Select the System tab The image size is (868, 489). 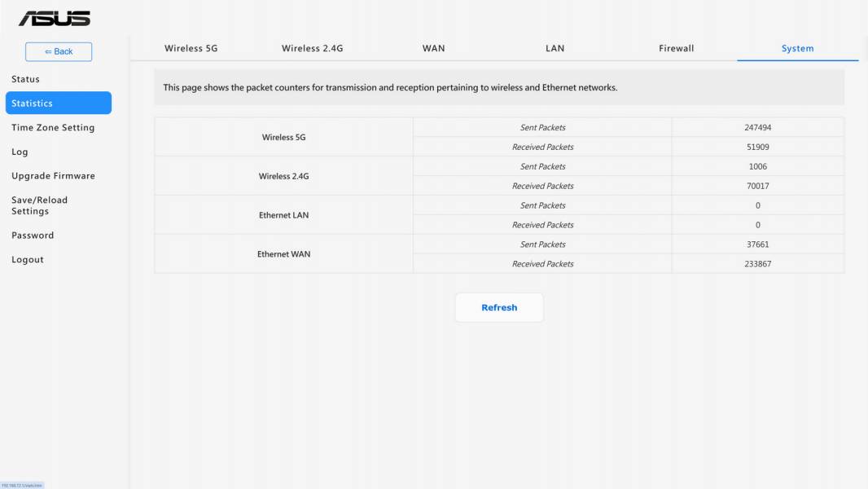tap(798, 48)
